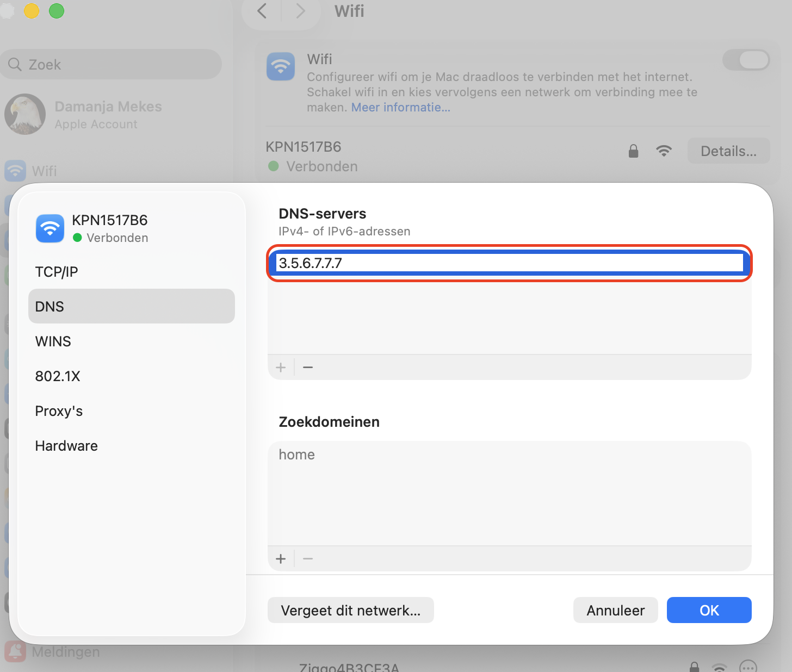Open the Proxy's settings section

pyautogui.click(x=59, y=410)
